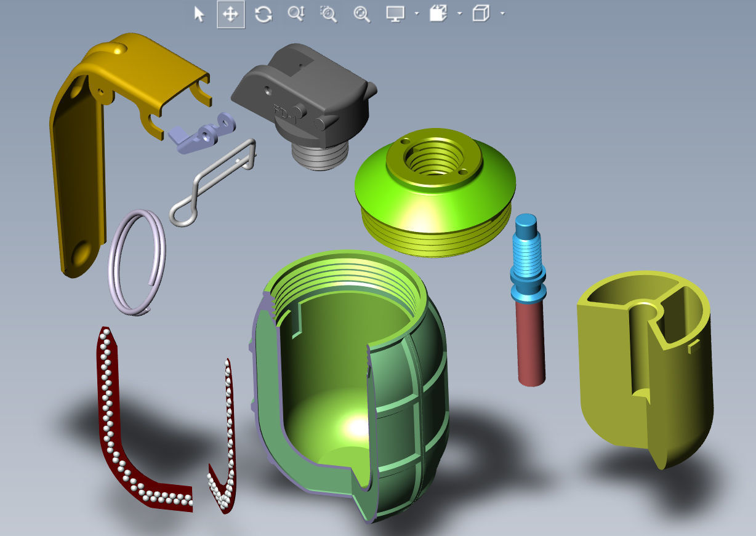Activate the zoom to area tool
Image resolution: width=756 pixels, height=536 pixels.
pos(329,14)
